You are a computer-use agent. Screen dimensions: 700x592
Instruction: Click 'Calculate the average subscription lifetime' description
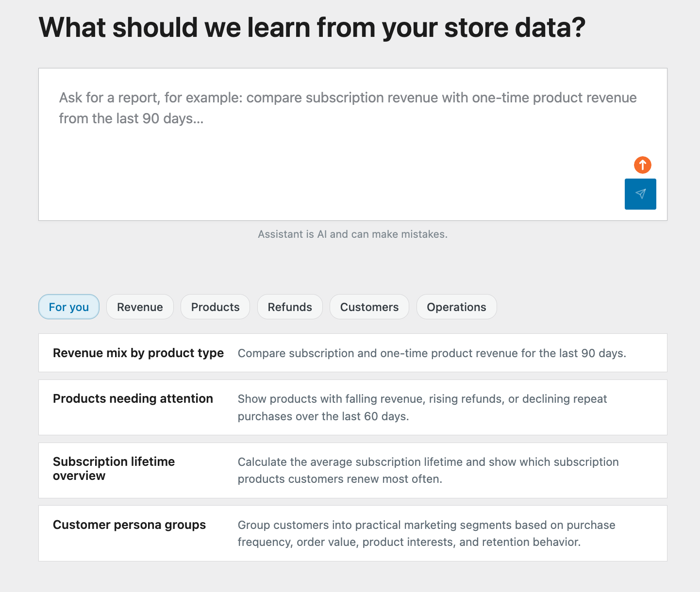tap(428, 470)
